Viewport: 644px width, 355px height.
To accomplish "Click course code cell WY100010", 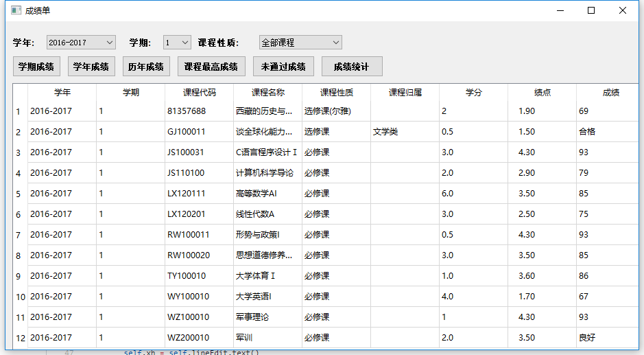I will pos(199,296).
